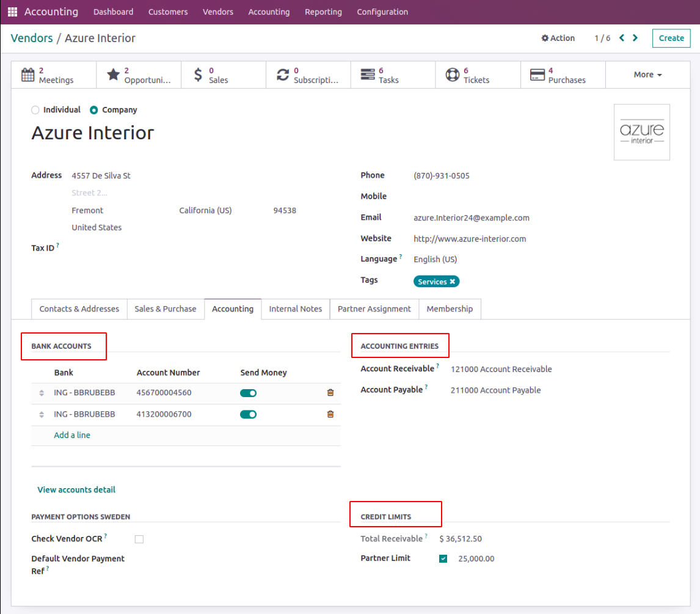Open Tickets lifebuoy stat button

(478, 75)
